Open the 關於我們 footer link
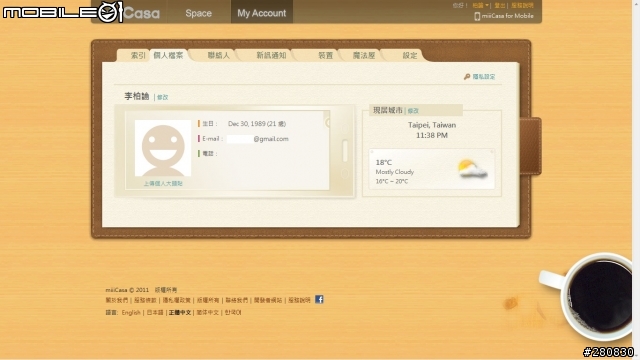Viewport: 640px width, 360px height. point(117,300)
